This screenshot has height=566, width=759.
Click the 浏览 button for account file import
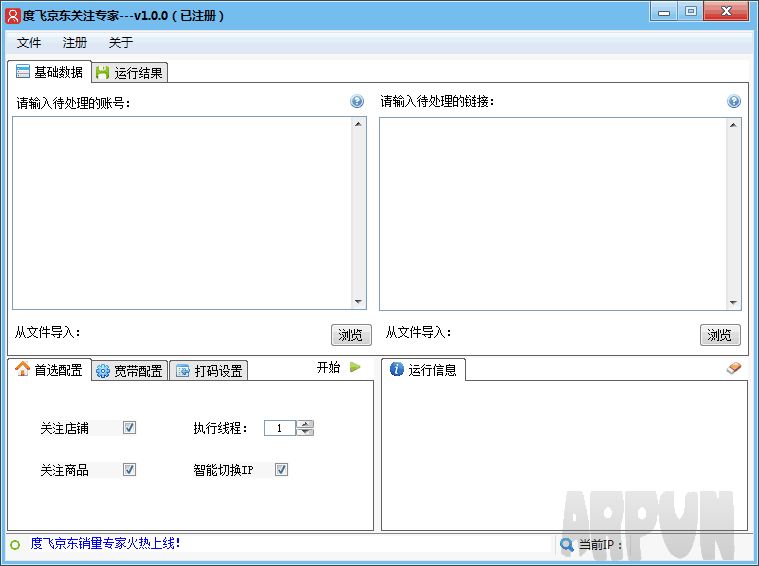pyautogui.click(x=351, y=335)
